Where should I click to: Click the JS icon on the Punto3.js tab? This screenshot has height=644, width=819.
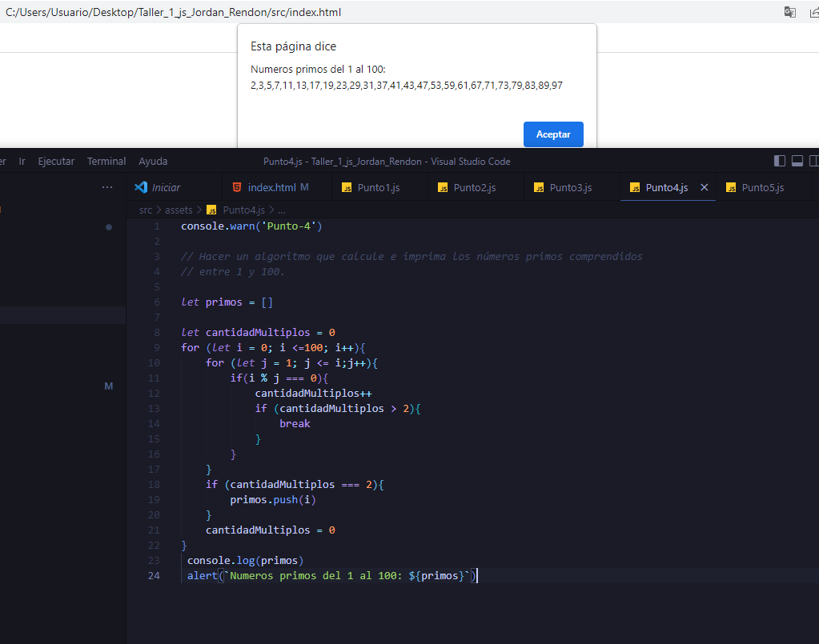pyautogui.click(x=539, y=187)
